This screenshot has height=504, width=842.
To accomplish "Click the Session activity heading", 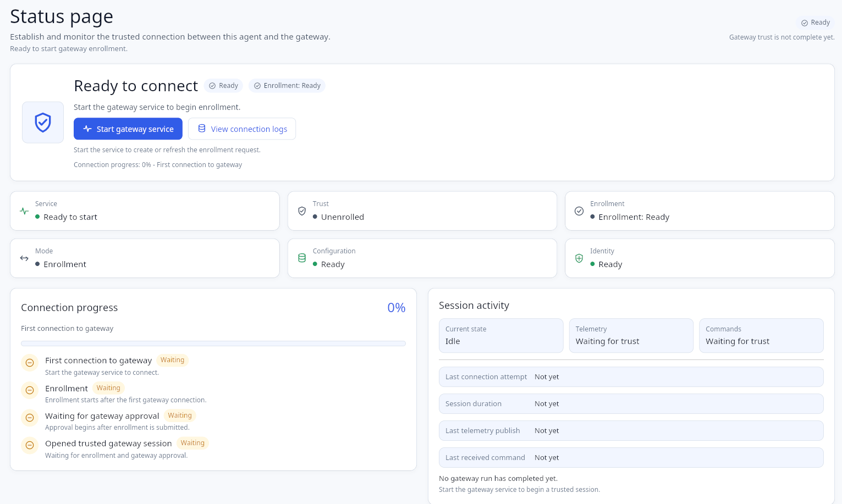I will coord(474,306).
